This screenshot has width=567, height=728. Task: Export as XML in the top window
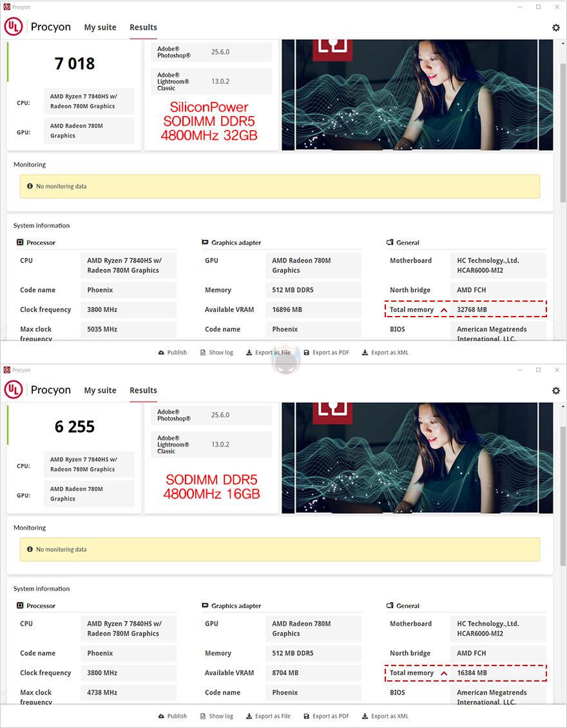385,353
